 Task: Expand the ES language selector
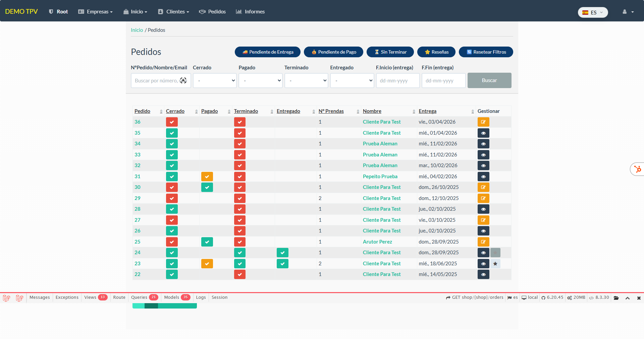pos(593,12)
